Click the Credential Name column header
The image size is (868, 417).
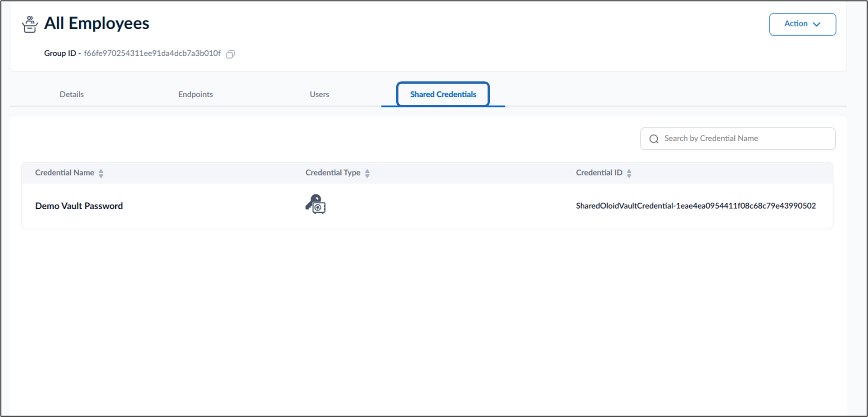pos(64,173)
